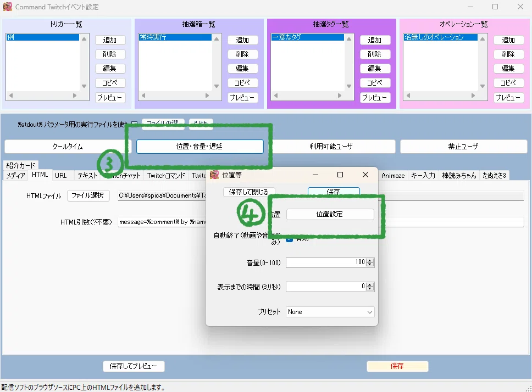Open クールタイム settings
532x392 pixels.
click(x=68, y=147)
